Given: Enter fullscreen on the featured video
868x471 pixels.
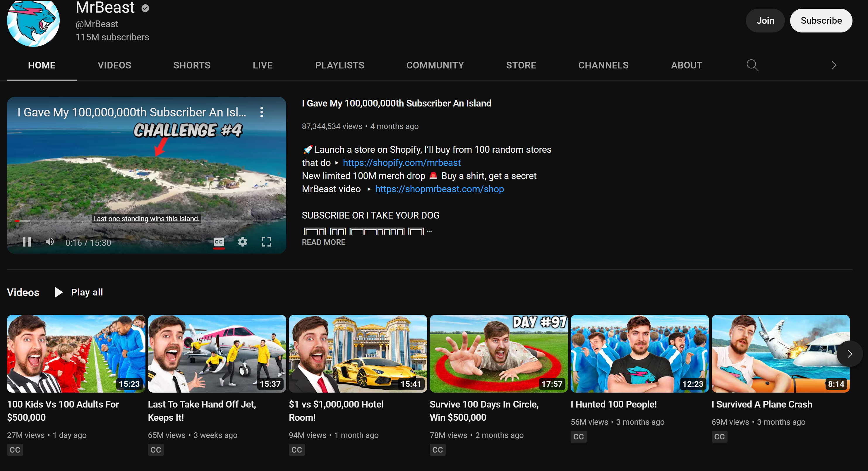Looking at the screenshot, I should (x=266, y=242).
